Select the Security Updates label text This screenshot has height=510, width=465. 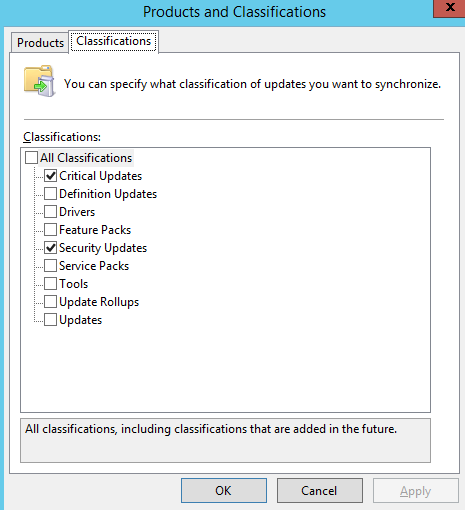pos(103,248)
